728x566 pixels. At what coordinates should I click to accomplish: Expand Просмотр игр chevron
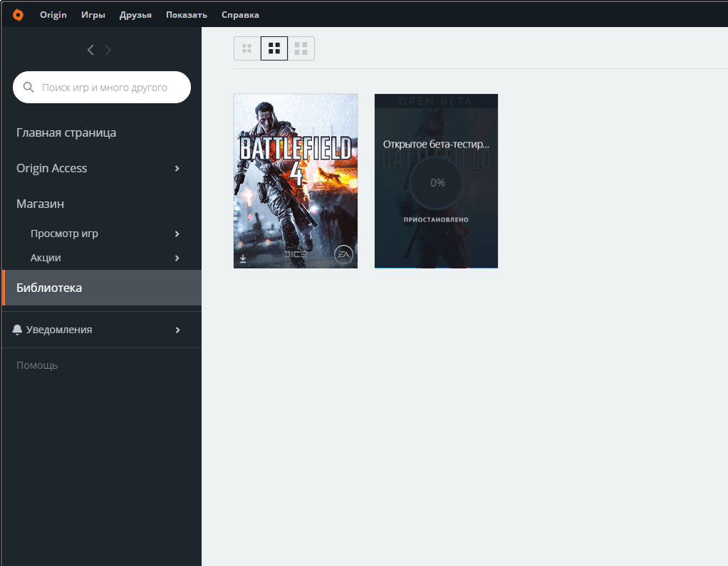pos(177,234)
